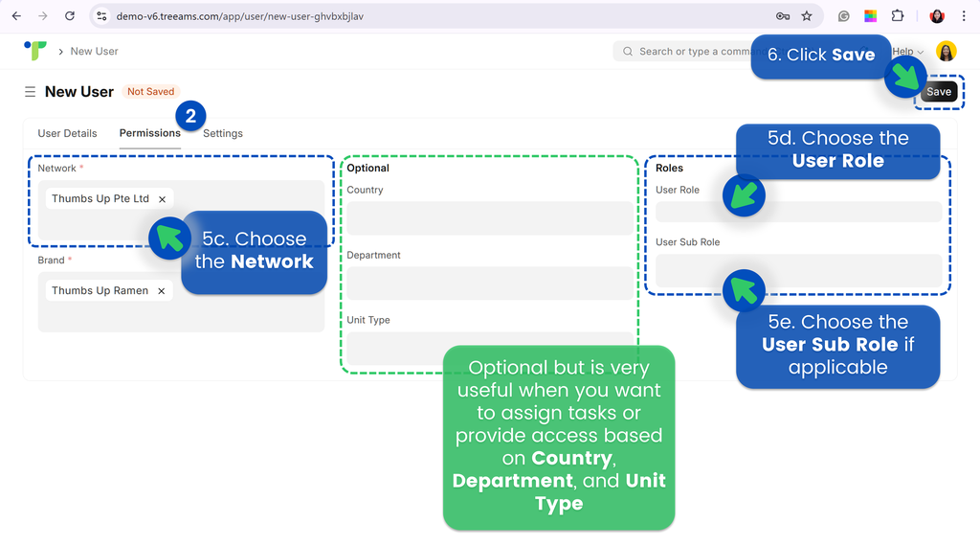Toggle the sidebar hamburger menu icon
This screenshot has width=980, height=545.
pos(30,92)
